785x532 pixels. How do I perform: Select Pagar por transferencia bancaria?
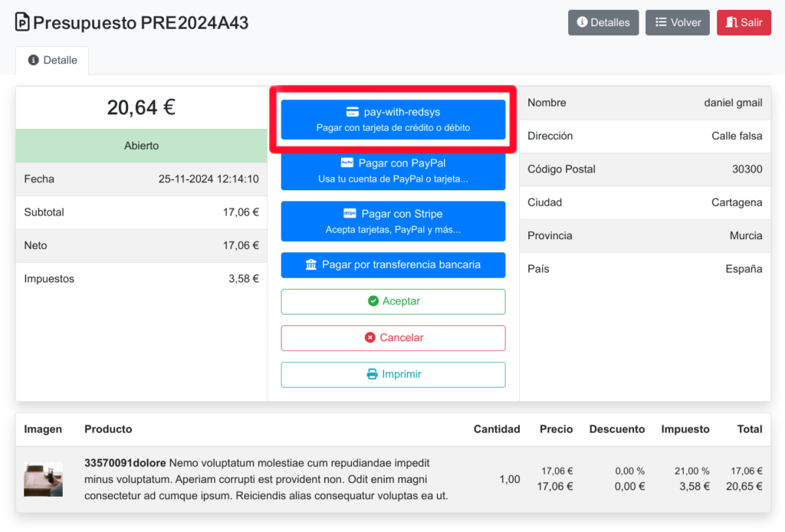[393, 264]
